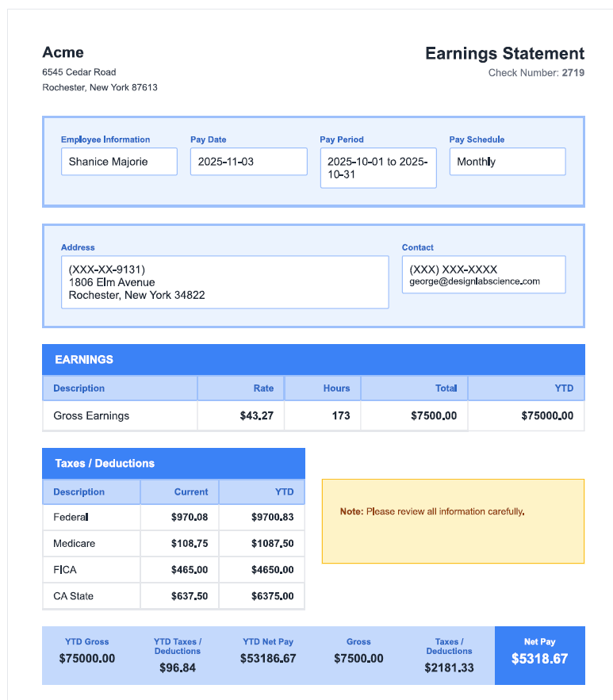Select the Federal current amount $970.08
This screenshot has width=613, height=700.
tap(190, 518)
